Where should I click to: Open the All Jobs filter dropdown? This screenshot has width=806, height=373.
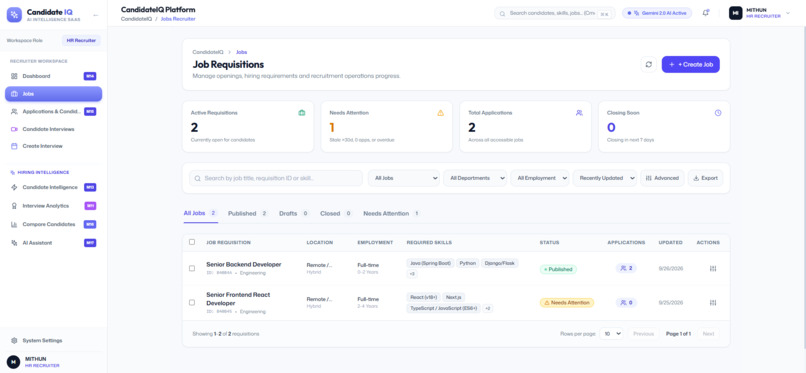404,178
